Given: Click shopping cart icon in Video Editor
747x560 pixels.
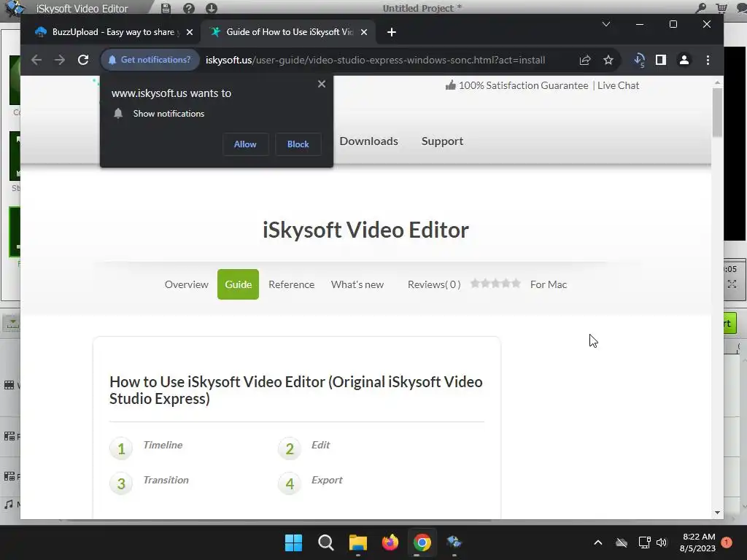Looking at the screenshot, I should click(721, 7).
